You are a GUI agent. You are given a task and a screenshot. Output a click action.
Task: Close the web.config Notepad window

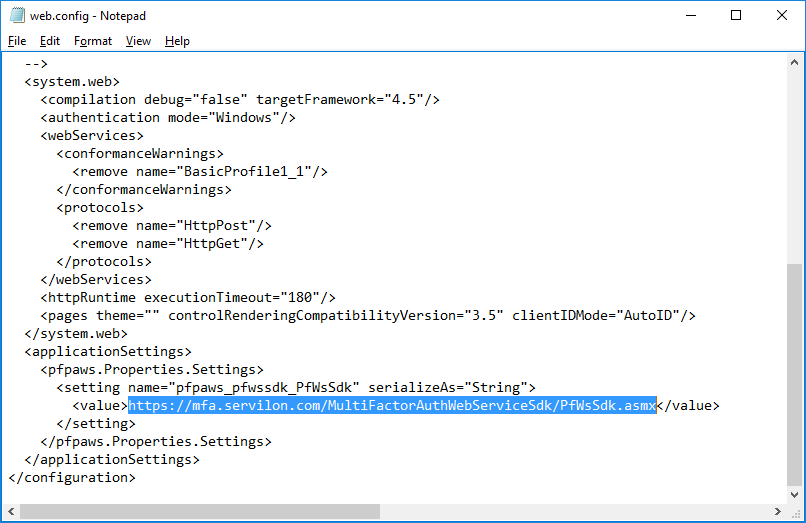pos(781,15)
